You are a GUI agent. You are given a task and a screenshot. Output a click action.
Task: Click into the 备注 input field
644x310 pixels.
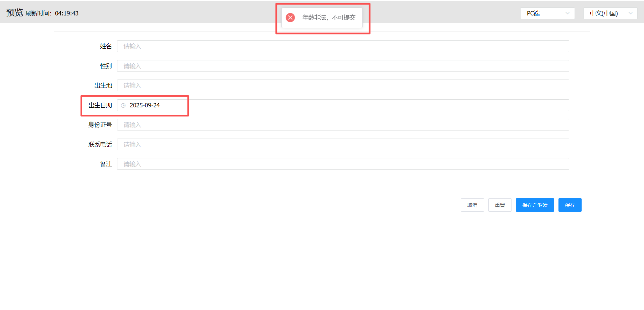[342, 164]
